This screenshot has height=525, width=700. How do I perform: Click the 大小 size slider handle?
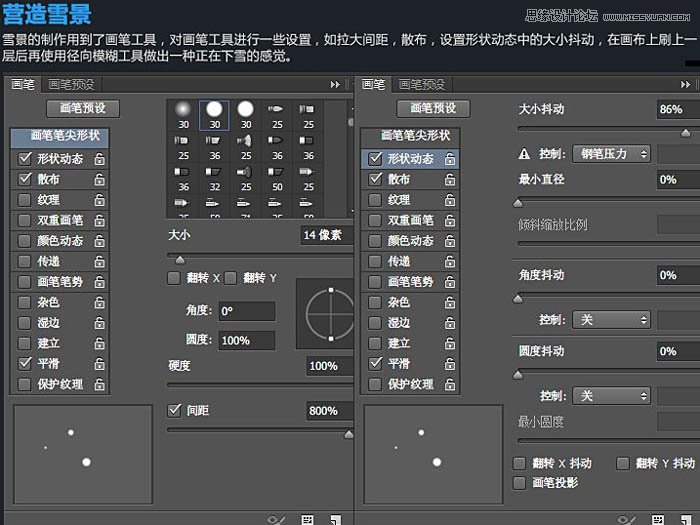180,259
